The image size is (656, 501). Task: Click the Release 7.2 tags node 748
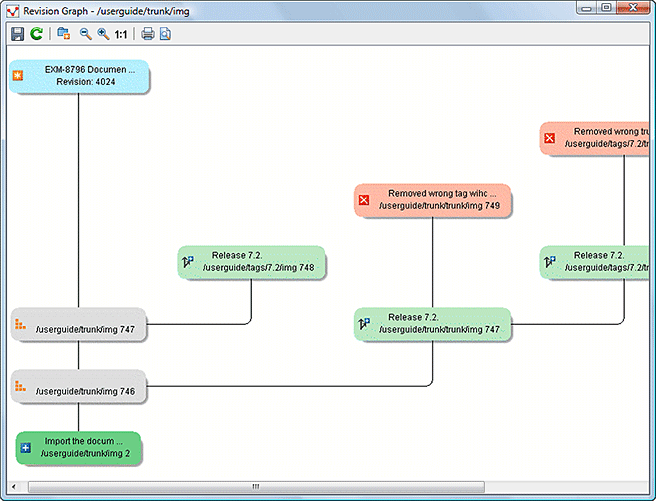[x=252, y=262]
